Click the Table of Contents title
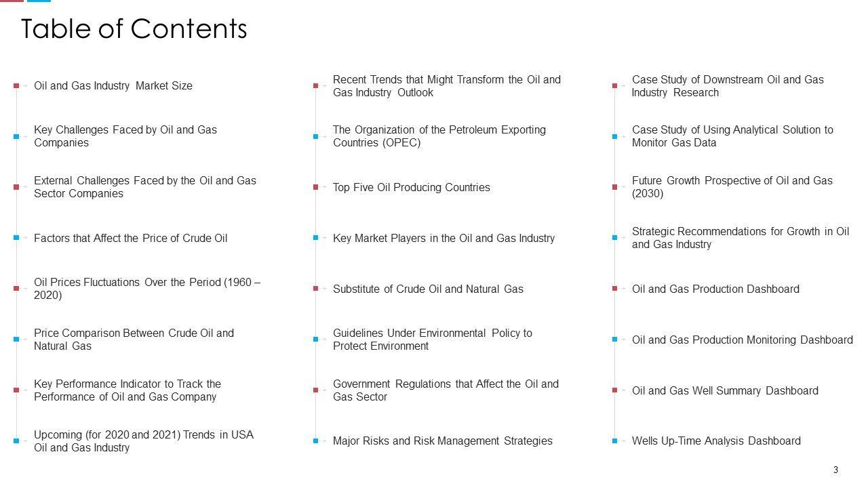This screenshot has width=868, height=488. (x=134, y=29)
